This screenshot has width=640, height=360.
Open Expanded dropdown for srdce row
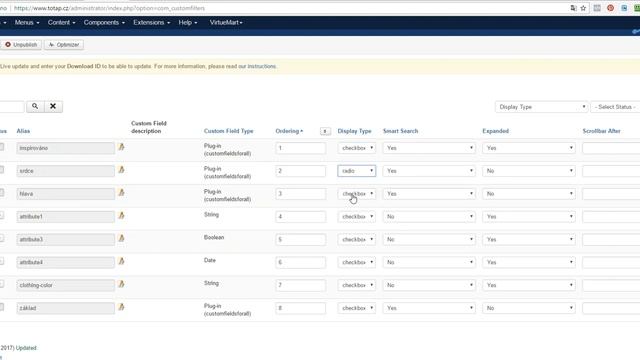coord(529,171)
